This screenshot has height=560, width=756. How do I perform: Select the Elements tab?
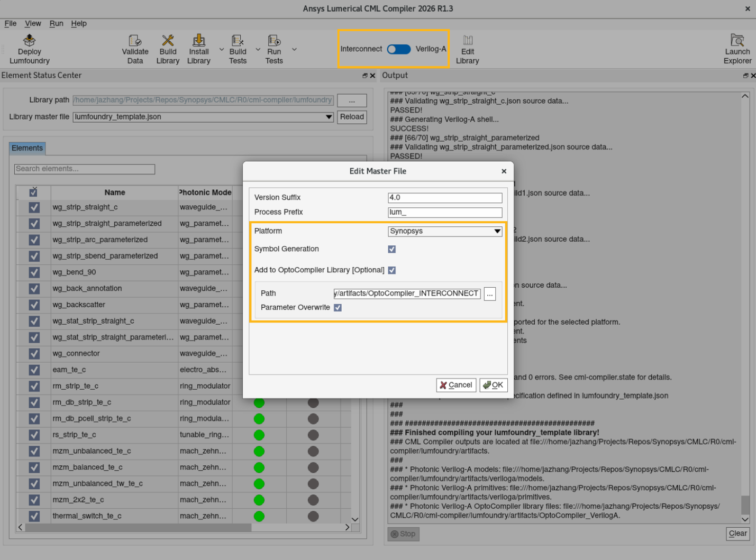27,148
